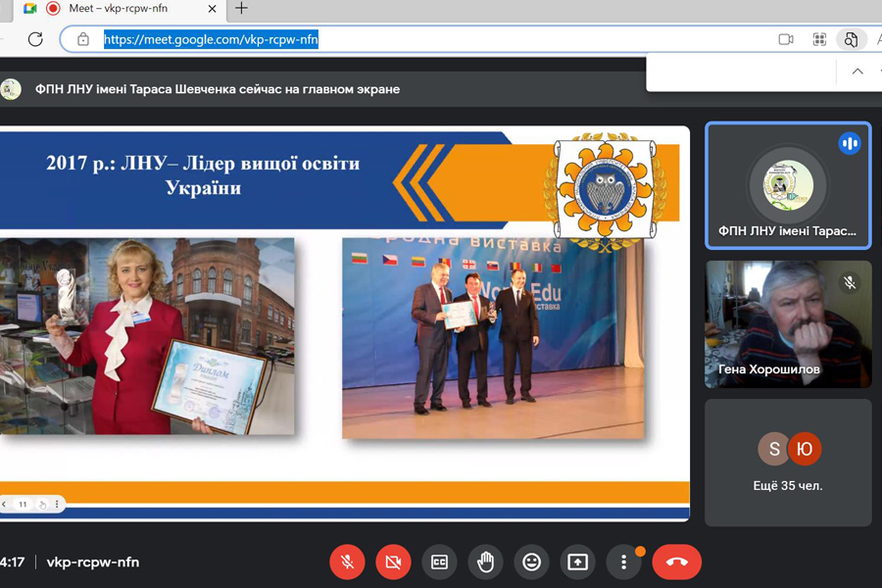Viewport: 882px width, 588px height.
Task: Select Гена Хорошилов participant video tile
Action: [788, 323]
